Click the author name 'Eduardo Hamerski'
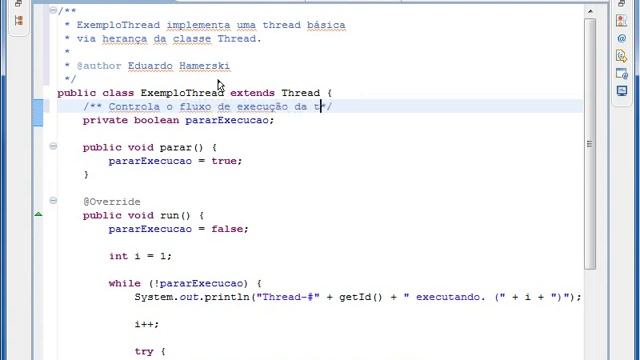Viewport: 640px width, 360px height. click(x=179, y=66)
